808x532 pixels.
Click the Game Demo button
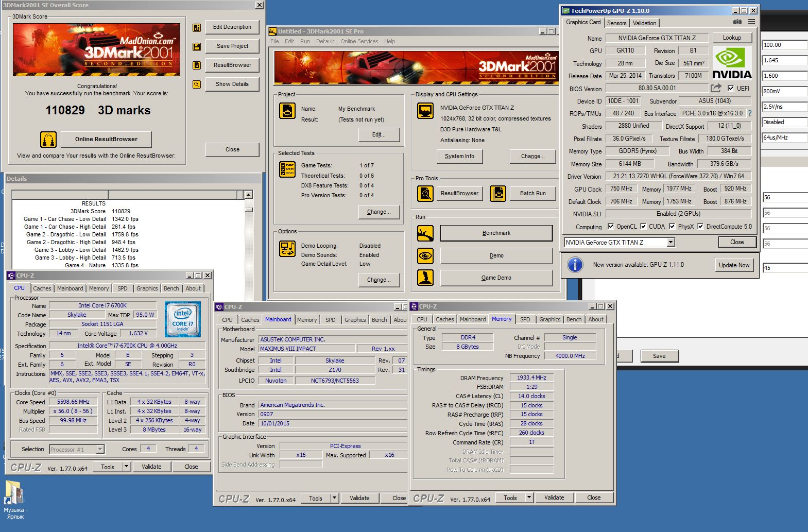pos(496,278)
